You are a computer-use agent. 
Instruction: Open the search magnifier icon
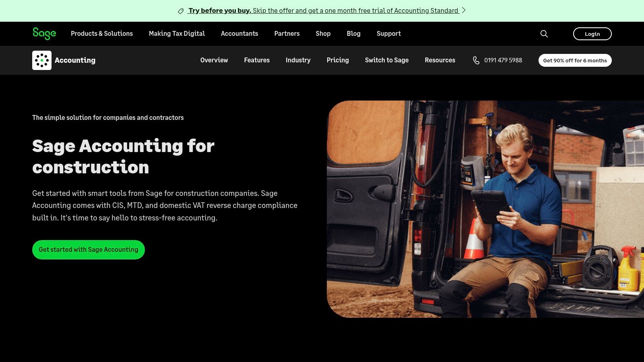544,34
